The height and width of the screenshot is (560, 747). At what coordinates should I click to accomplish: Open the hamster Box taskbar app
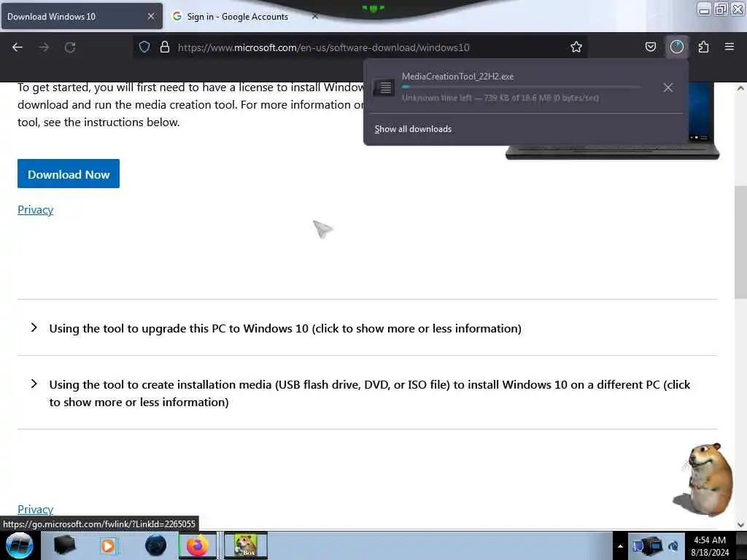(x=246, y=545)
